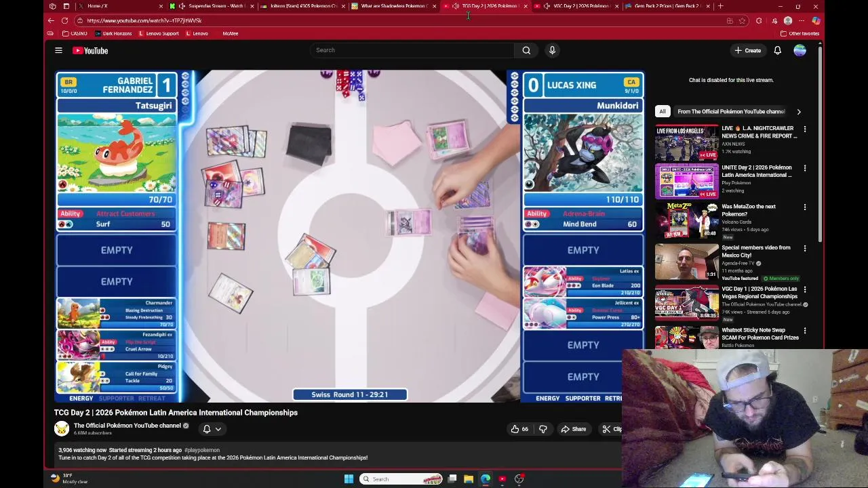Share the video
868x488 pixels.
(574, 429)
